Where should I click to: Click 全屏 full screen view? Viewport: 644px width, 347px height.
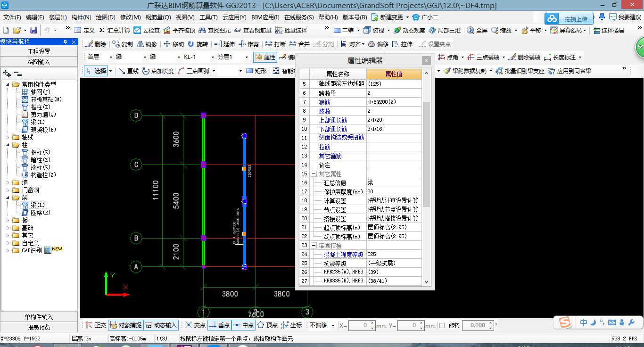pos(477,30)
